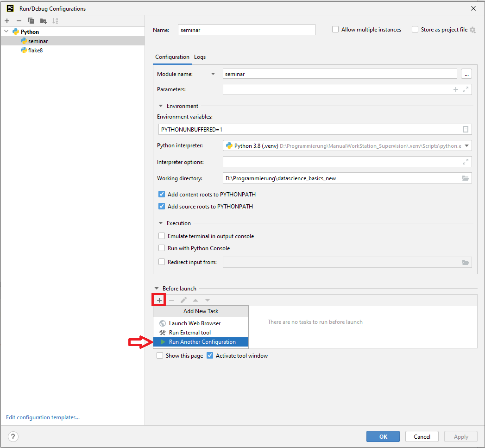Screen dimensions: 485x448
Task: Open the Python interpreter dropdown
Action: (466, 146)
